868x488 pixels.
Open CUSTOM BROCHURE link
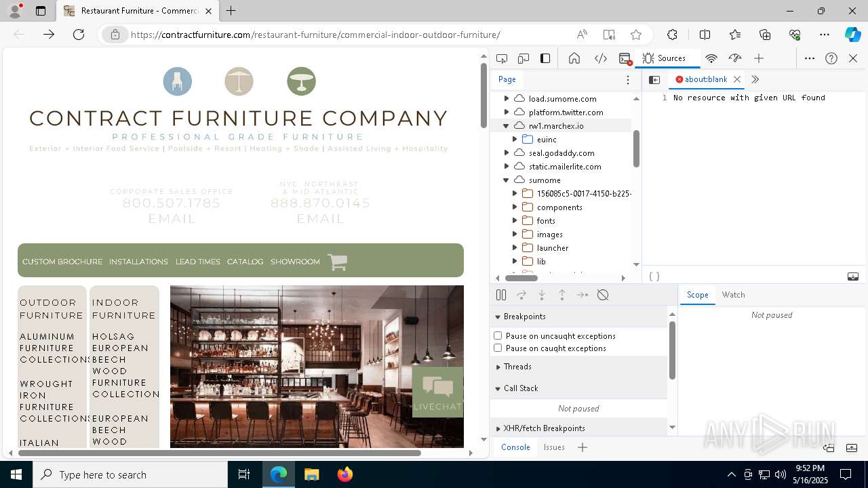click(62, 262)
